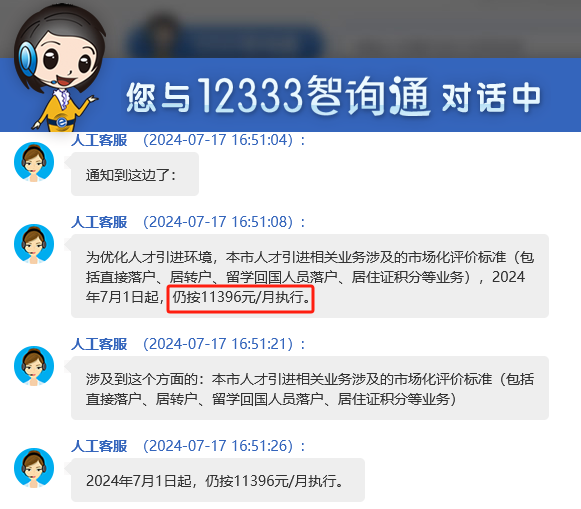Click the 人工客服 name at 16:51:21
The width and height of the screenshot is (581, 509).
click(99, 344)
